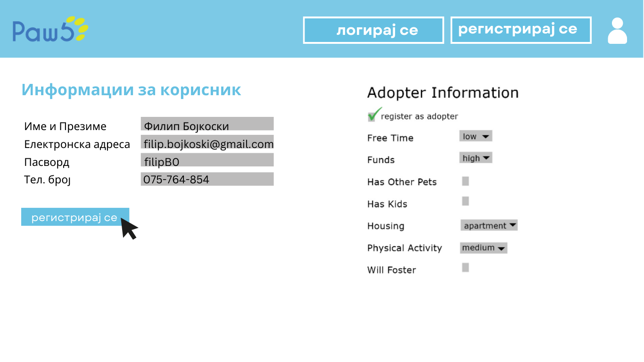Open the Free Time dropdown
This screenshot has height=362, width=644.
[x=476, y=136]
